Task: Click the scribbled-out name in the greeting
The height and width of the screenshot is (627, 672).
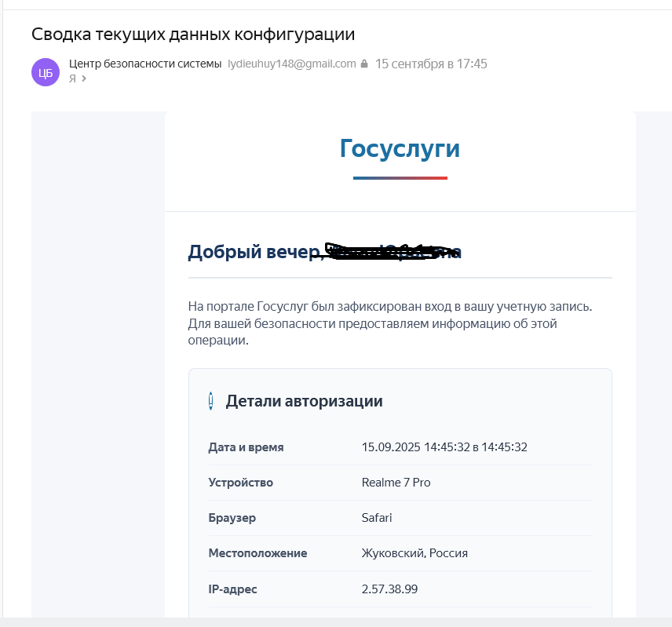Action: point(385,251)
